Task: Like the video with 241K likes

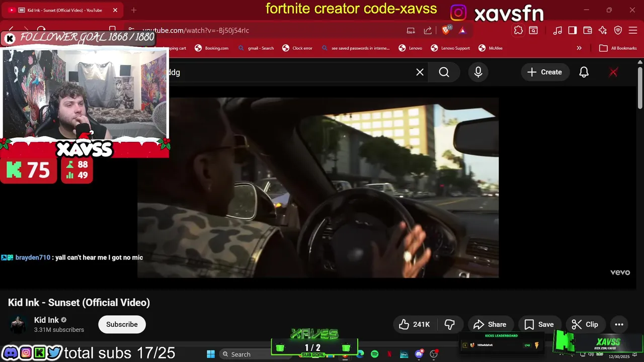Action: pyautogui.click(x=414, y=325)
